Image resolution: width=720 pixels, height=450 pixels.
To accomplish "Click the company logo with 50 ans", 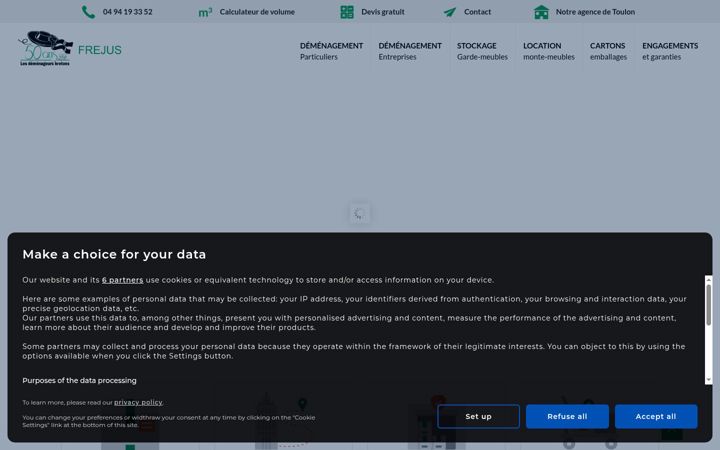I will pyautogui.click(x=45, y=48).
